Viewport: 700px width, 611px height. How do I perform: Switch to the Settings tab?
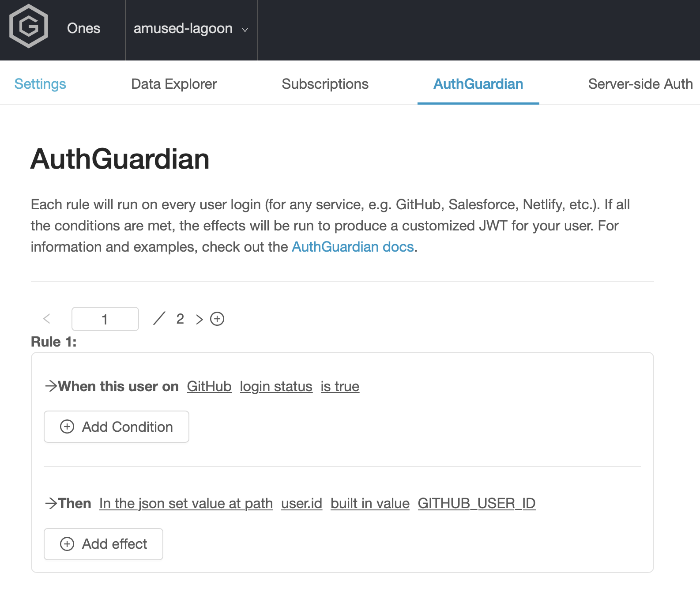[40, 84]
